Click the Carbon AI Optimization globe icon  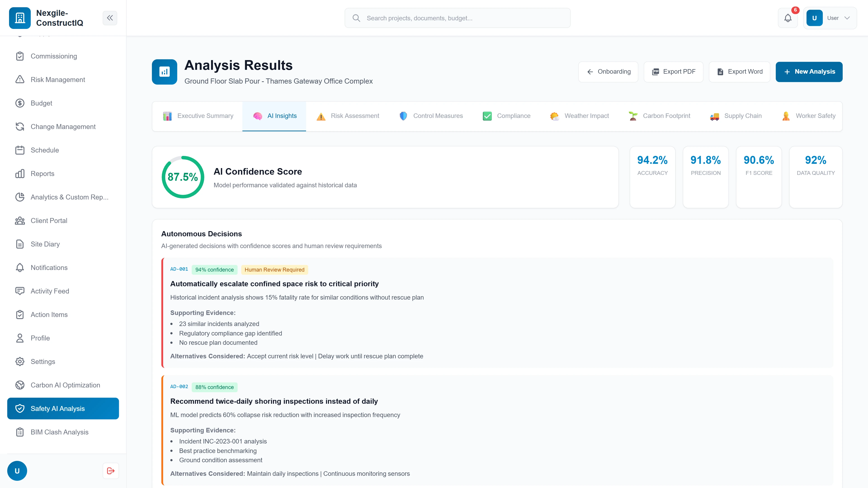pyautogui.click(x=19, y=385)
